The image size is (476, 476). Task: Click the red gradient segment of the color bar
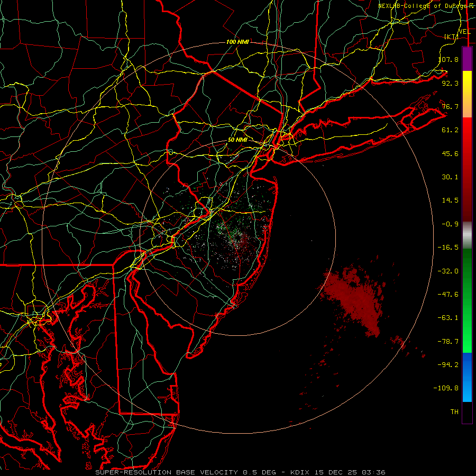pos(467,169)
